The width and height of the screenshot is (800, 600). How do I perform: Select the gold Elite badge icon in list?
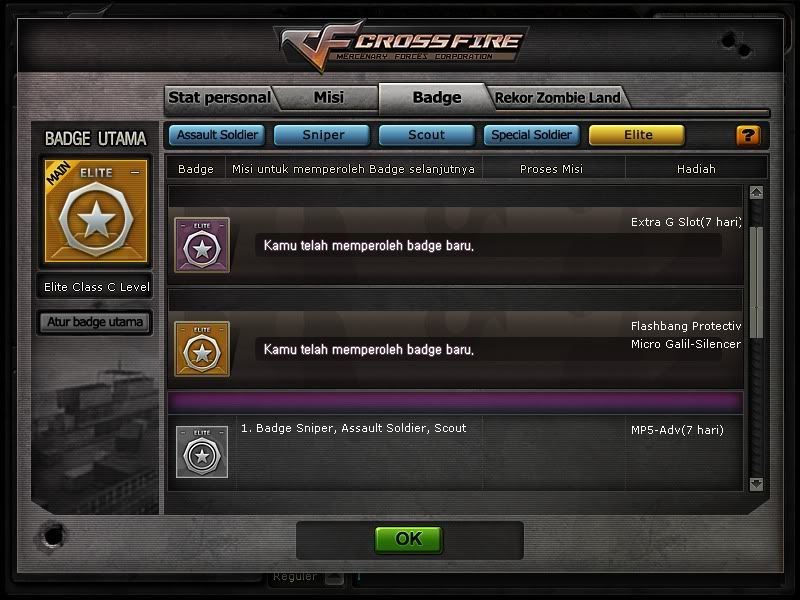click(x=202, y=349)
